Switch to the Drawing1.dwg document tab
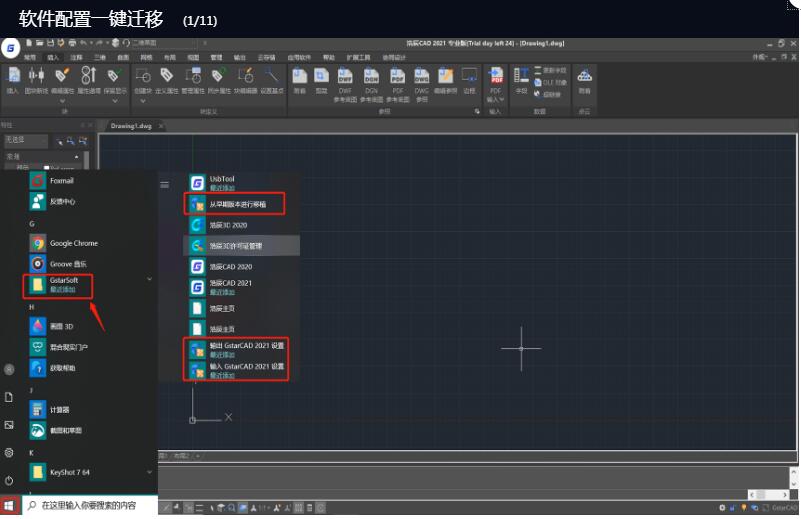The image size is (801, 519). coord(131,126)
